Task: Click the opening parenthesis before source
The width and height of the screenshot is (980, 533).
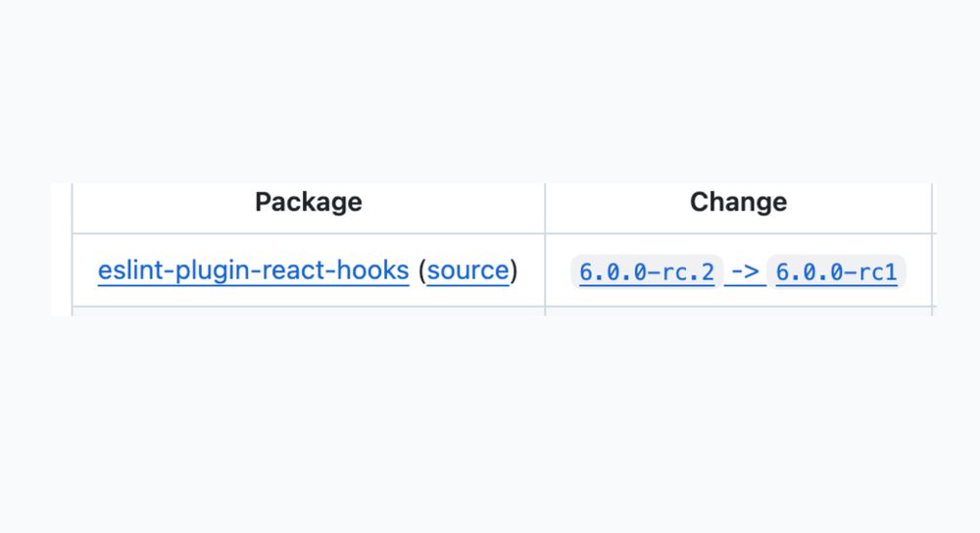Action: (422, 270)
